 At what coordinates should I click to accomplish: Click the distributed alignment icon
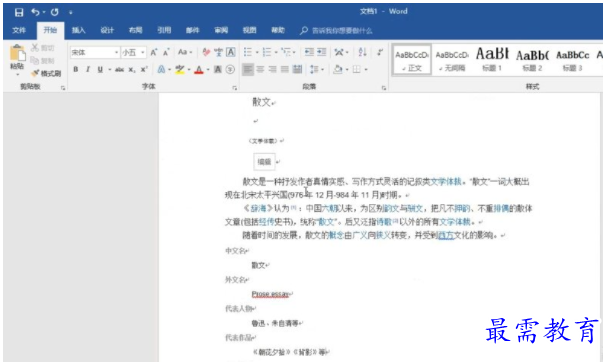[x=297, y=69]
